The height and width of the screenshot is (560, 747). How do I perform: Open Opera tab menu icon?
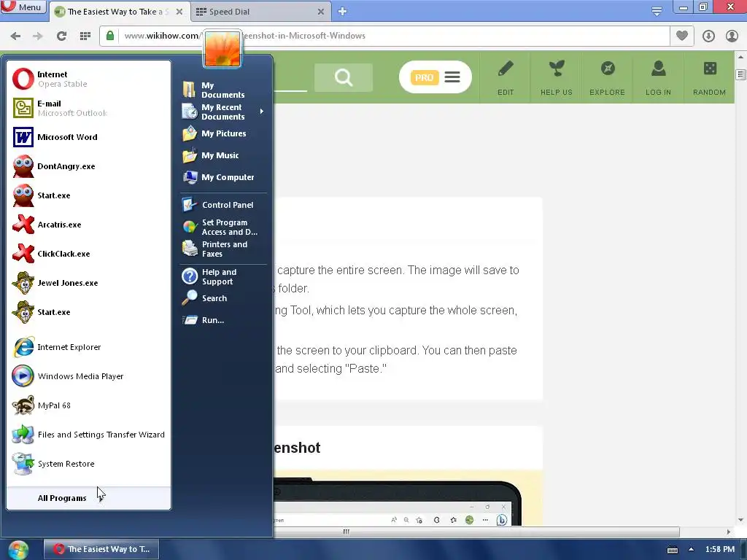(x=657, y=11)
